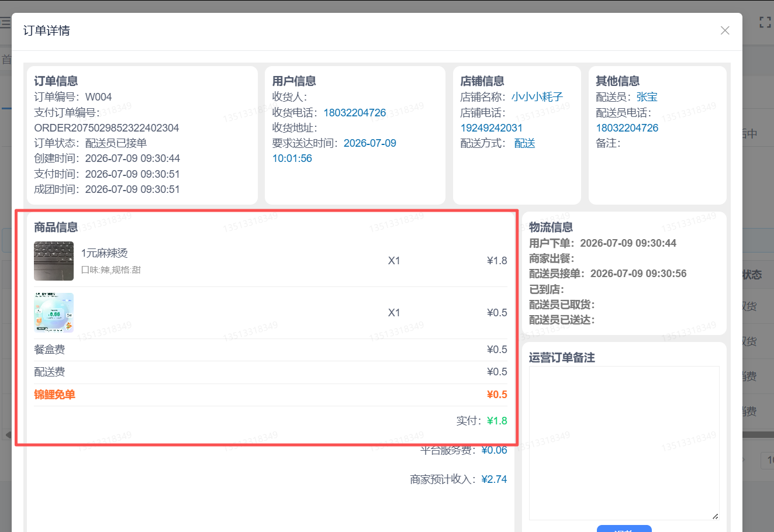Open the second product's thumbnail image
This screenshot has width=774, height=532.
pos(54,313)
